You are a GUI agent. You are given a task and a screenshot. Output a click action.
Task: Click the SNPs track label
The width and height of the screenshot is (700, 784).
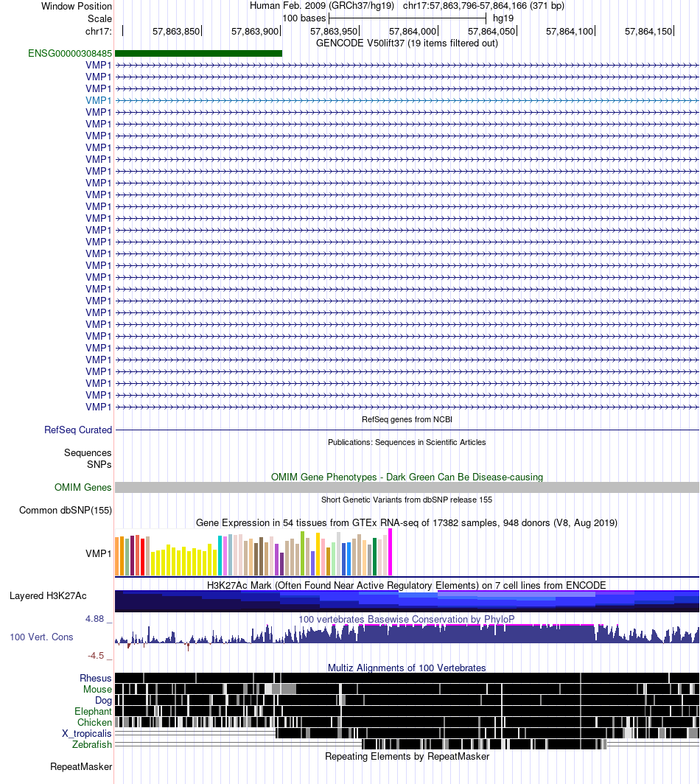pyautogui.click(x=99, y=464)
